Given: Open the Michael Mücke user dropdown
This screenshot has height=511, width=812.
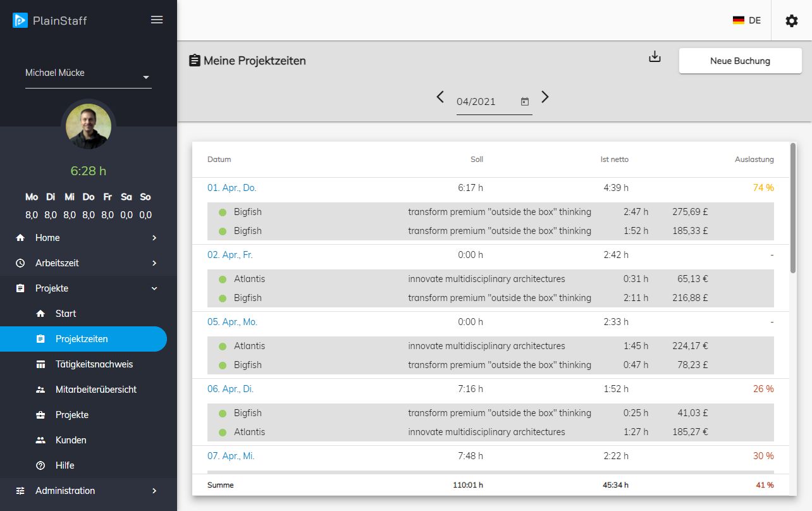Looking at the screenshot, I should (88, 74).
